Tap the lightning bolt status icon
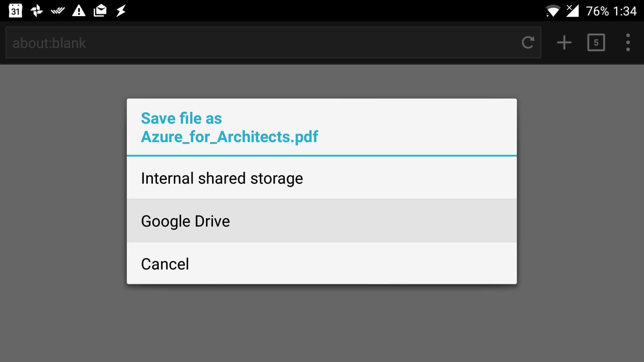644x362 pixels. tap(121, 11)
